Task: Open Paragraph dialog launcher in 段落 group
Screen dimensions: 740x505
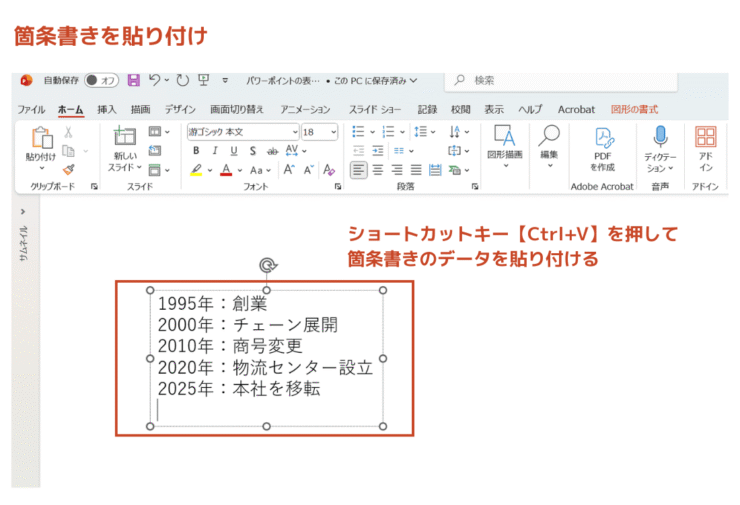Action: (x=475, y=186)
